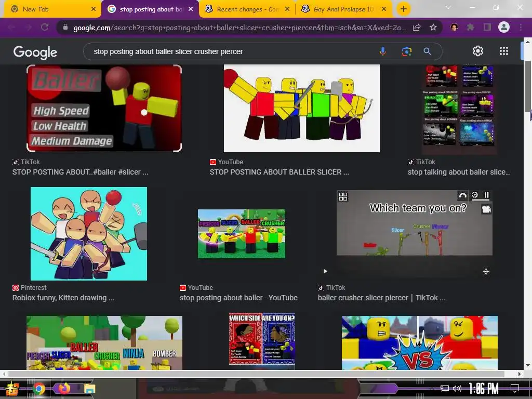Switch to Recent changes tab

248,9
